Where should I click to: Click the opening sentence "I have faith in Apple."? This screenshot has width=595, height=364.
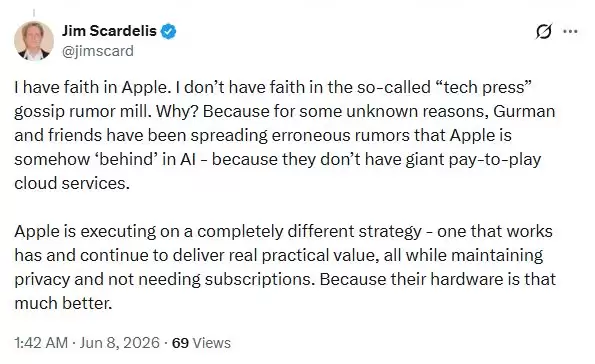[x=91, y=87]
